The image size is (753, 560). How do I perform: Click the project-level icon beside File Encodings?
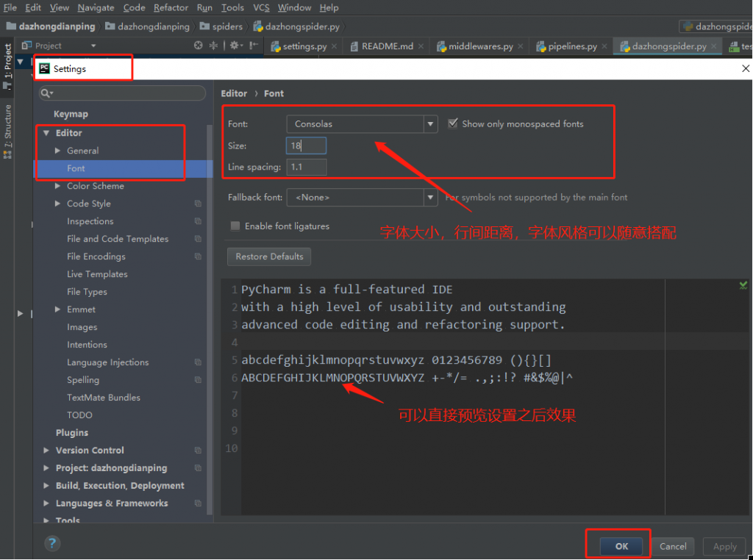[x=198, y=256]
